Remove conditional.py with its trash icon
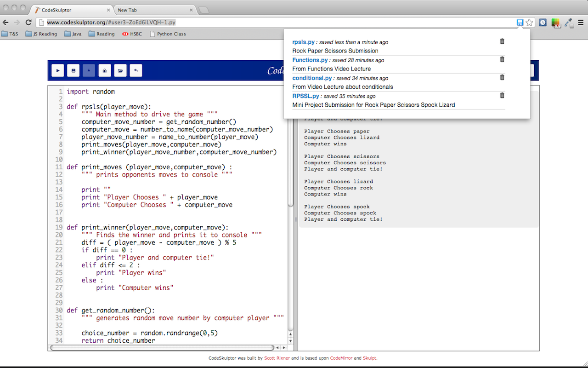 (x=502, y=77)
